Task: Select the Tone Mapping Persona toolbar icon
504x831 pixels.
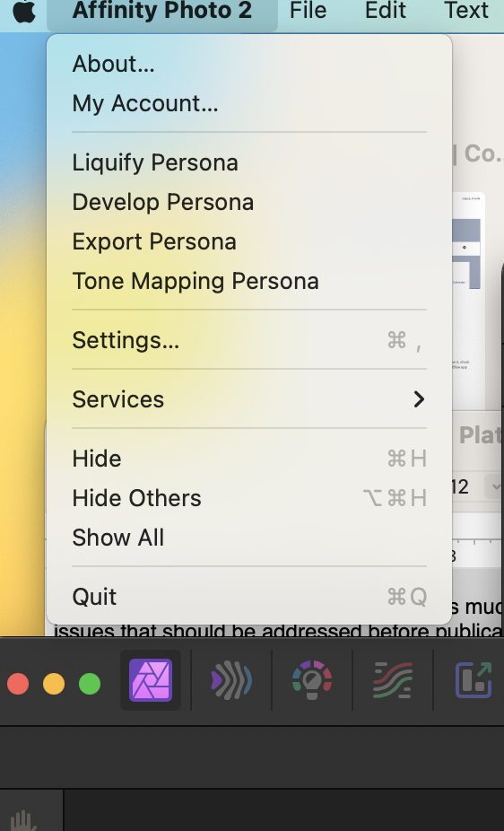Action: pos(392,680)
